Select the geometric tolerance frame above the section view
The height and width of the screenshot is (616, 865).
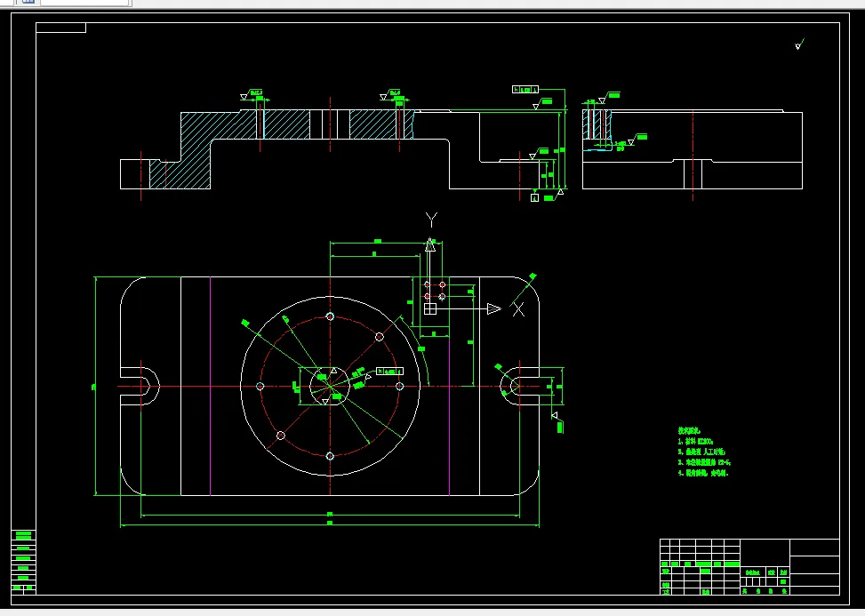tap(525, 90)
